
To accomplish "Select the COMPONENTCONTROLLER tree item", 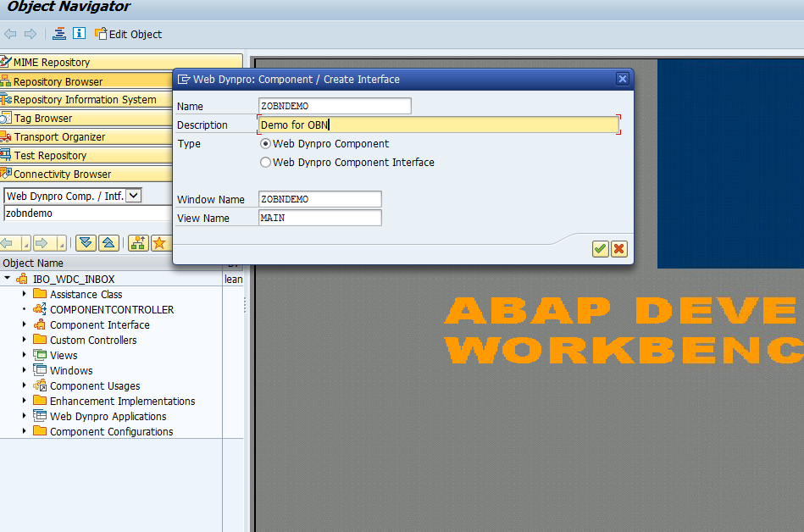I will coord(112,309).
